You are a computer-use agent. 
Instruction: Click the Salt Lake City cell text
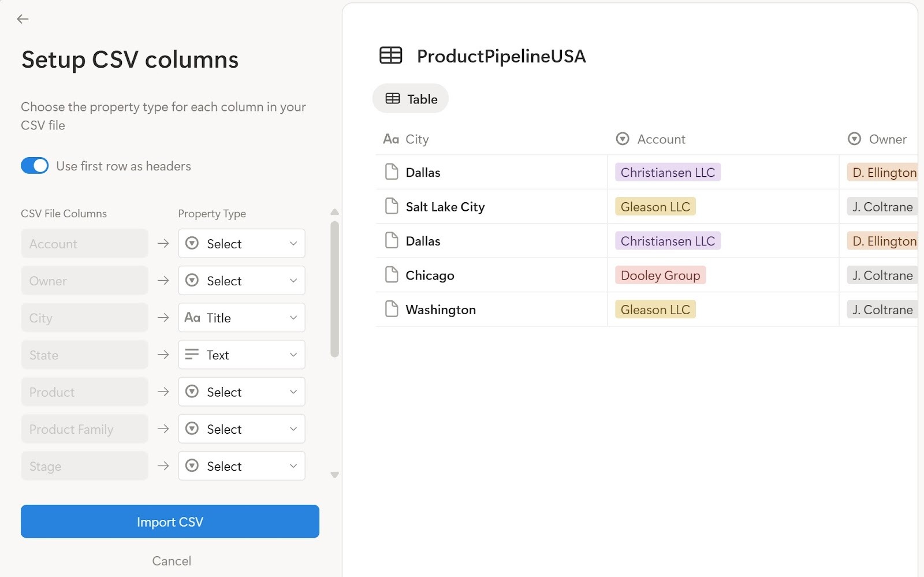pyautogui.click(x=445, y=207)
